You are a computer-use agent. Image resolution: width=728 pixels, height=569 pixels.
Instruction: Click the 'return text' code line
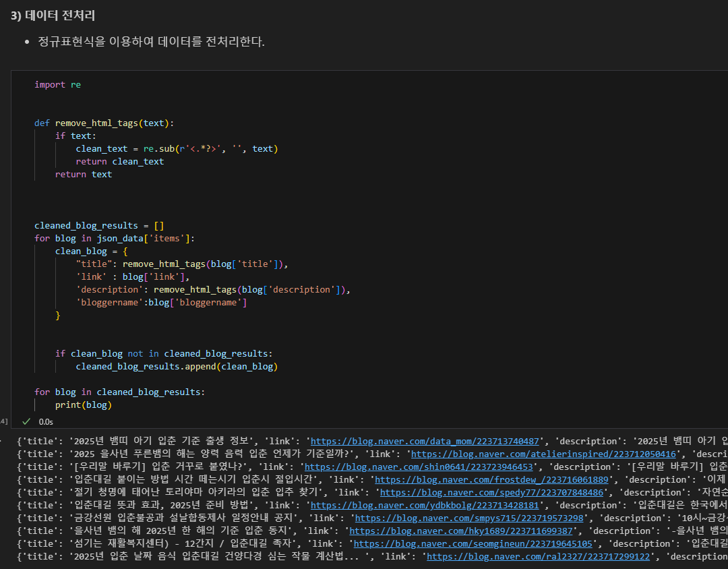(x=84, y=174)
